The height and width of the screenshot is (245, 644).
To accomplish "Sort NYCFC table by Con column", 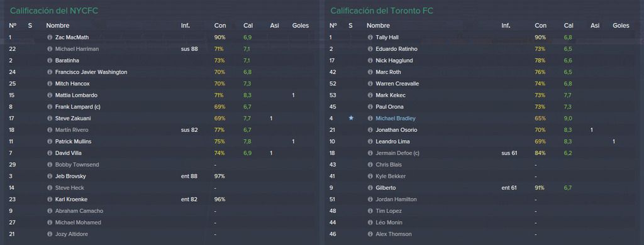I will [219, 26].
